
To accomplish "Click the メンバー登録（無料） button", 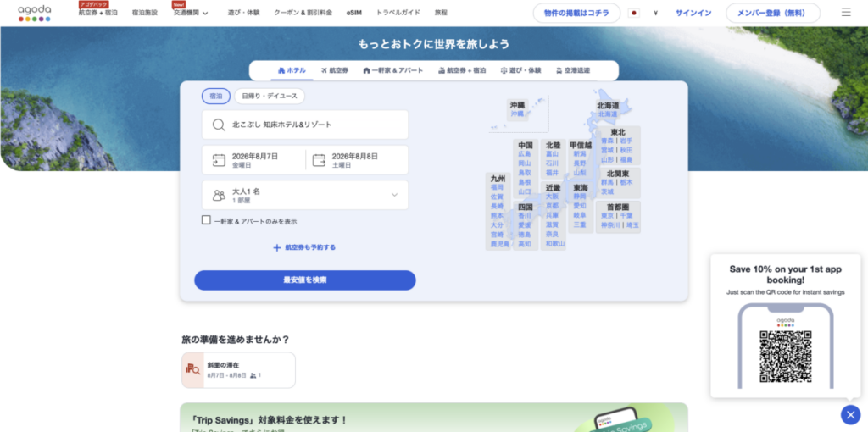I will (x=773, y=13).
